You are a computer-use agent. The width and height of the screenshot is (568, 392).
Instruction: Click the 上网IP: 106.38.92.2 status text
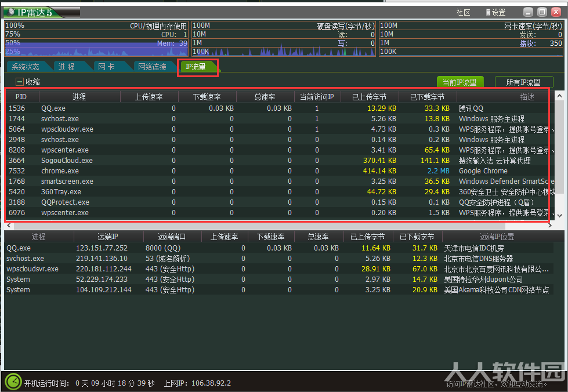197,383
